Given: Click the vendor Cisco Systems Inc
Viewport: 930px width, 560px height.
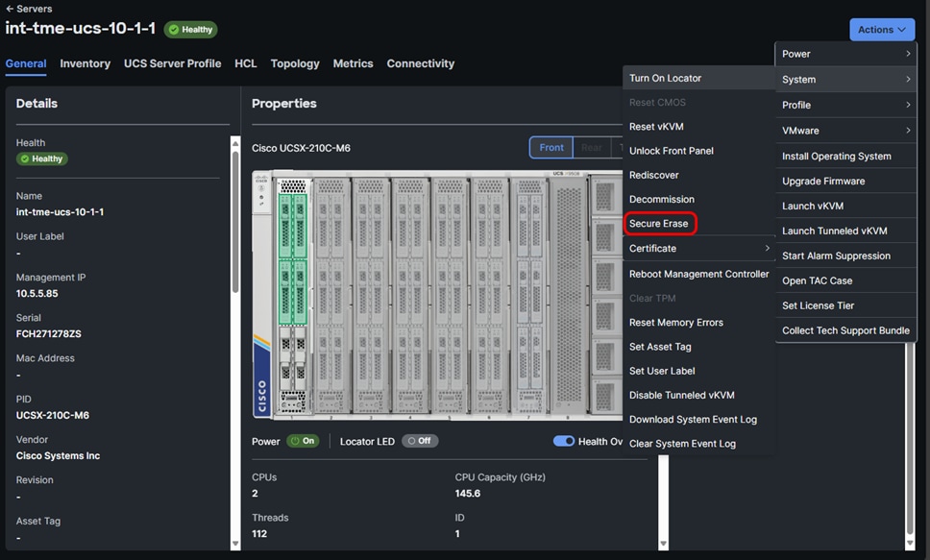Looking at the screenshot, I should click(x=58, y=456).
